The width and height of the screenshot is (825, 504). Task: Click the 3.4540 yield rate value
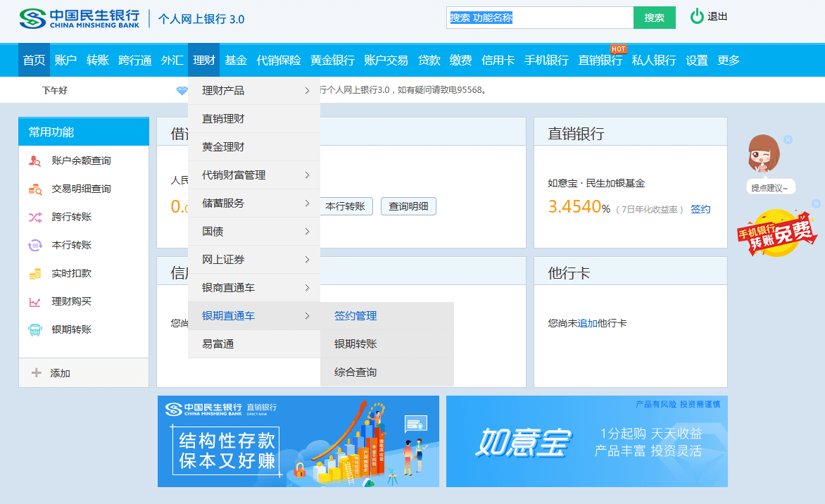coord(574,207)
